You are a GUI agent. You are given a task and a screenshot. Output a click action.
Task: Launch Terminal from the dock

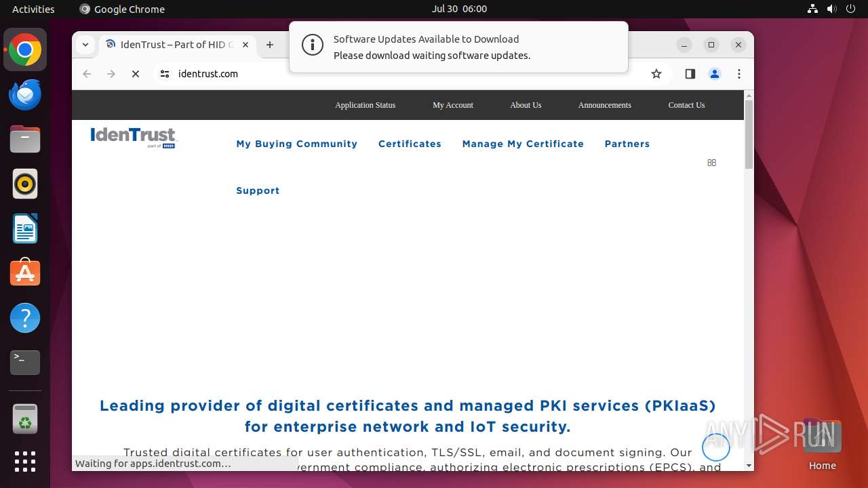coord(25,363)
